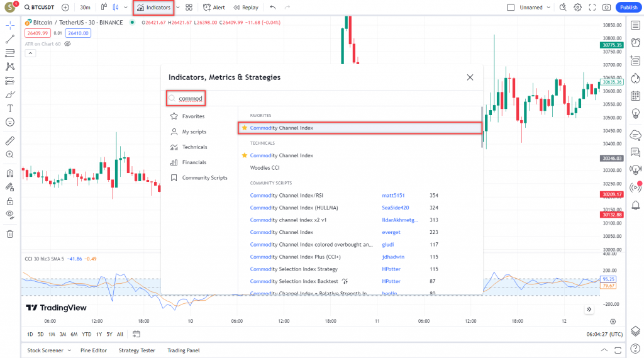
Task: Click the Magnet mode icon
Action: pyautogui.click(x=10, y=173)
